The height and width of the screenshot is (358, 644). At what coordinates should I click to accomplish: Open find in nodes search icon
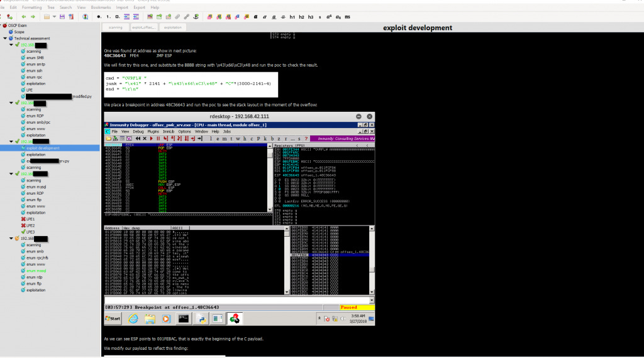click(85, 17)
